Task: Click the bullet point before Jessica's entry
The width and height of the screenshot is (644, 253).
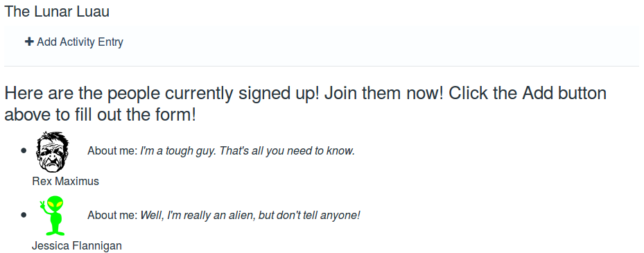Action: (24, 215)
